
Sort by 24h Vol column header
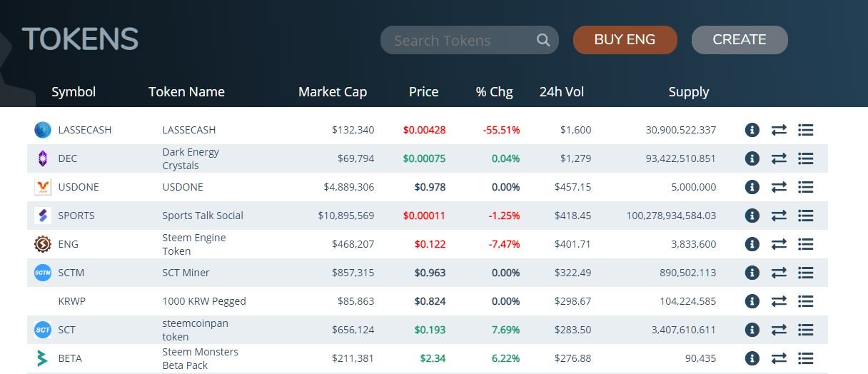coord(562,91)
